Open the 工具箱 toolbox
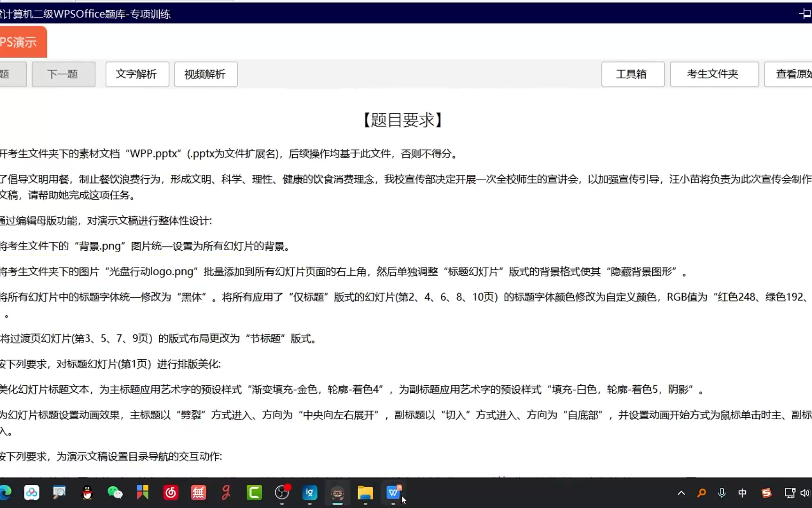Viewport: 812px width, 508px height. pyautogui.click(x=632, y=74)
